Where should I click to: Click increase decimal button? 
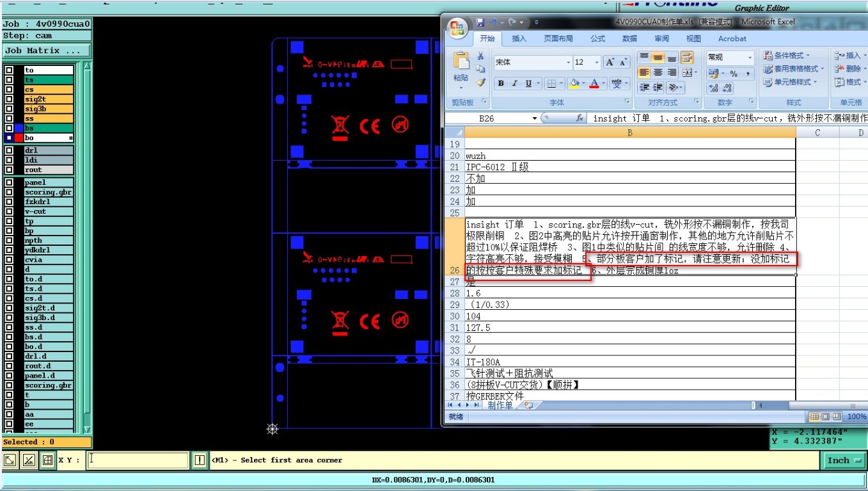pyautogui.click(x=714, y=88)
